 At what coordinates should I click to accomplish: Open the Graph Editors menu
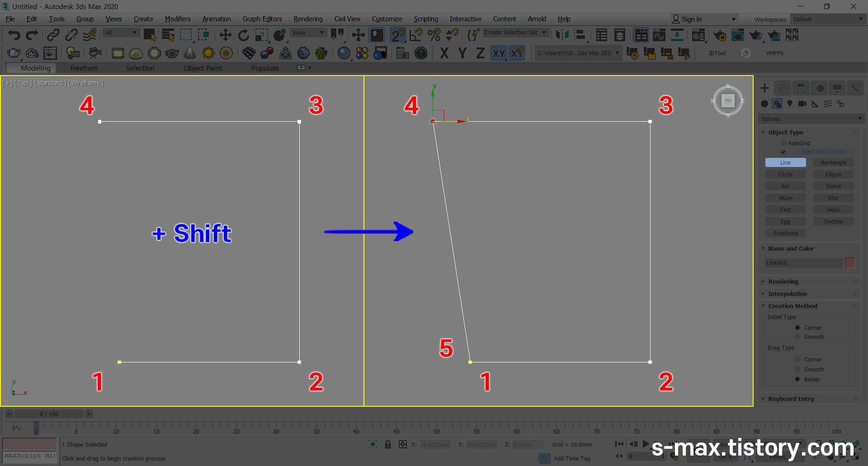click(x=262, y=19)
